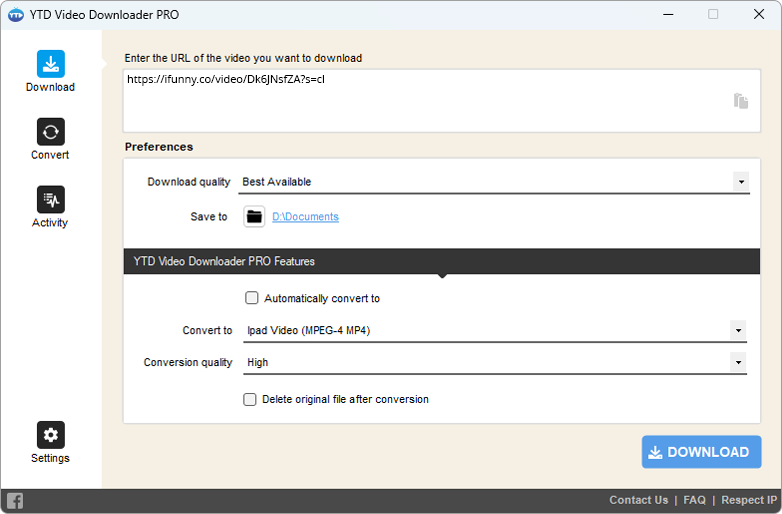Open the FAQ link
This screenshot has height=514, width=782.
[694, 500]
